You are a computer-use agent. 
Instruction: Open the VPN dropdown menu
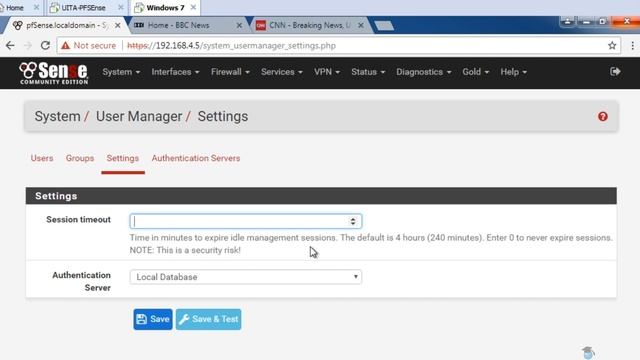pyautogui.click(x=327, y=72)
